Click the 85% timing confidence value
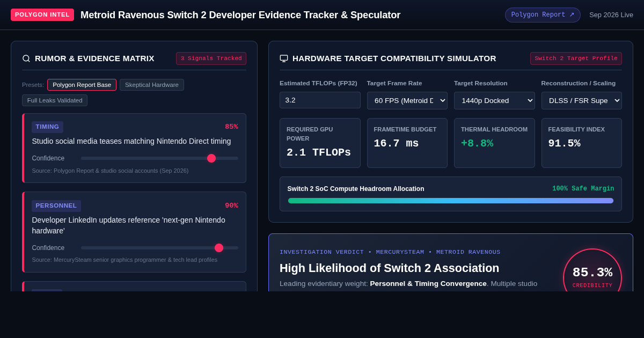Viewport: 644px width, 338px height. (231, 127)
